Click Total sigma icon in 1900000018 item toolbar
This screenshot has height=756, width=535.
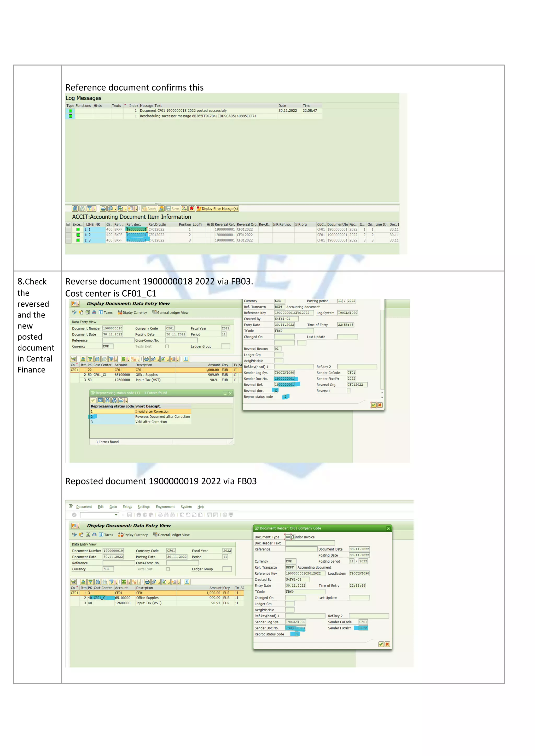click(x=124, y=359)
